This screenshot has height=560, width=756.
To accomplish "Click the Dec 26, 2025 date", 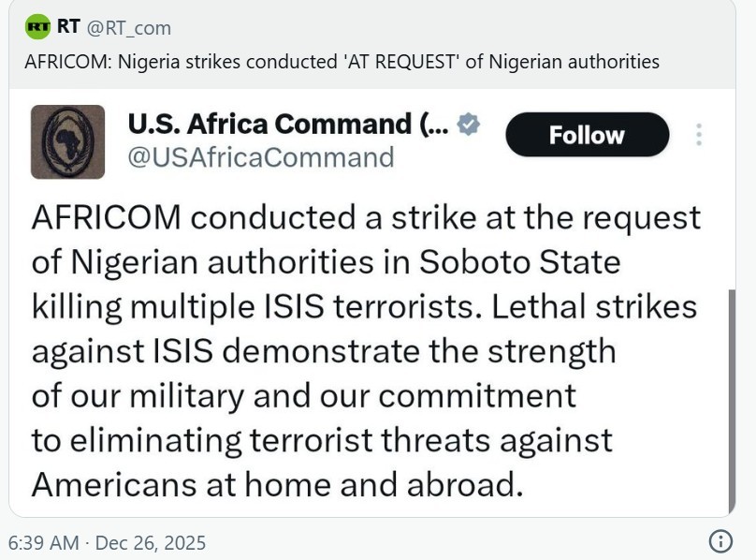I will (151, 542).
